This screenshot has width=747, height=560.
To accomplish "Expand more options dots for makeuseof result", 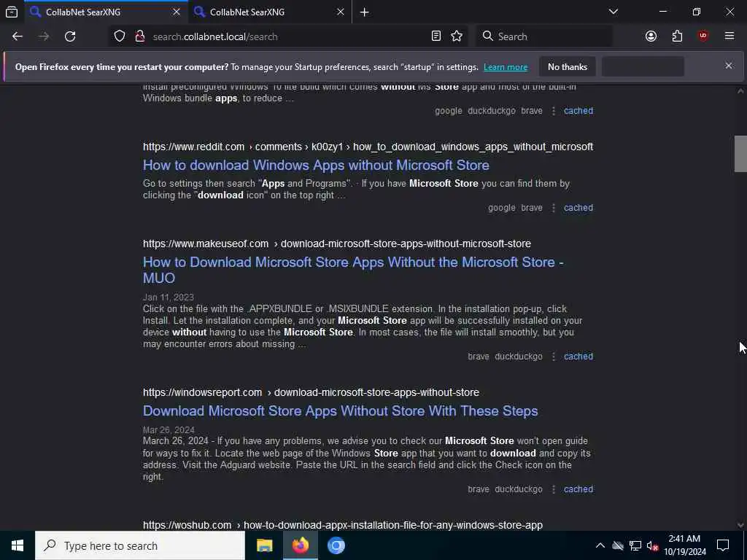I will (x=553, y=356).
